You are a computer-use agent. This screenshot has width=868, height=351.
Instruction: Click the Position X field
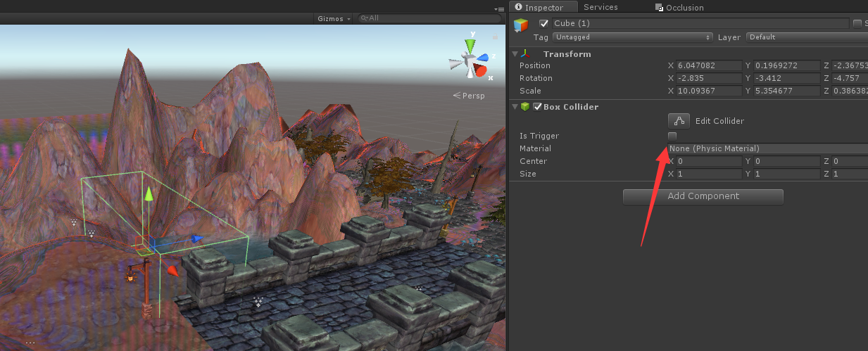(709, 65)
